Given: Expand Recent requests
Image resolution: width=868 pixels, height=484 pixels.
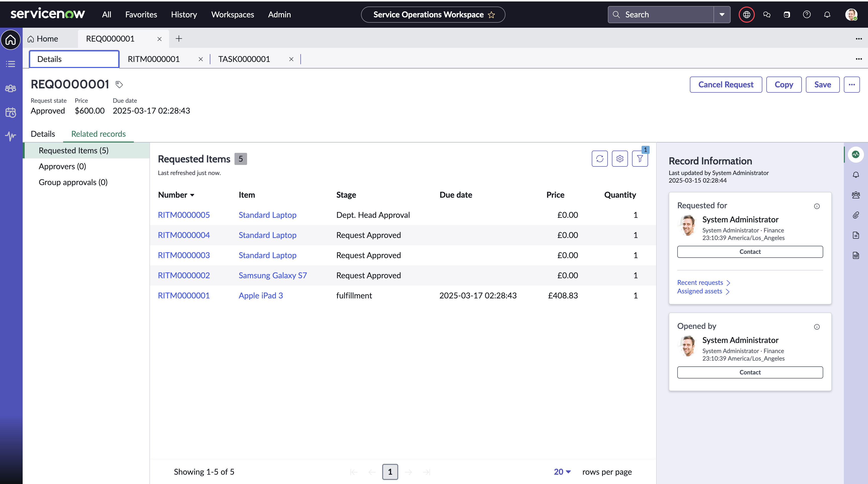Looking at the screenshot, I should [x=703, y=283].
